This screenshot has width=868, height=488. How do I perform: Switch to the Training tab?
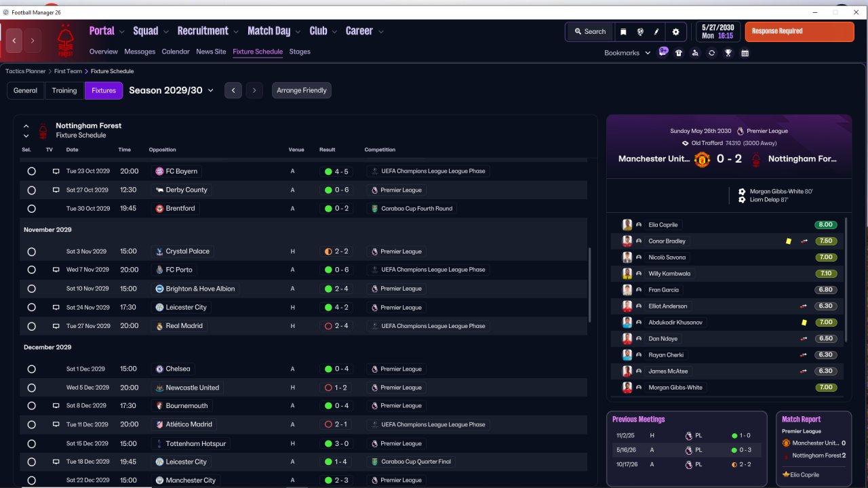click(x=64, y=91)
